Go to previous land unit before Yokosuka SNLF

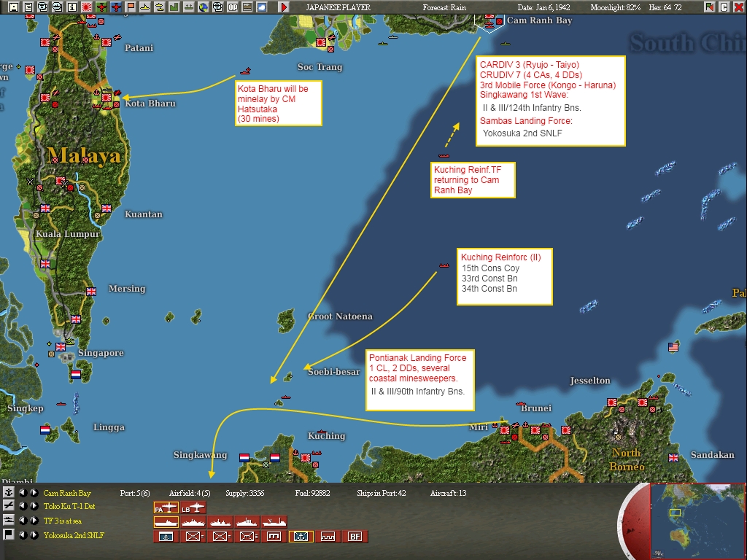click(x=23, y=534)
